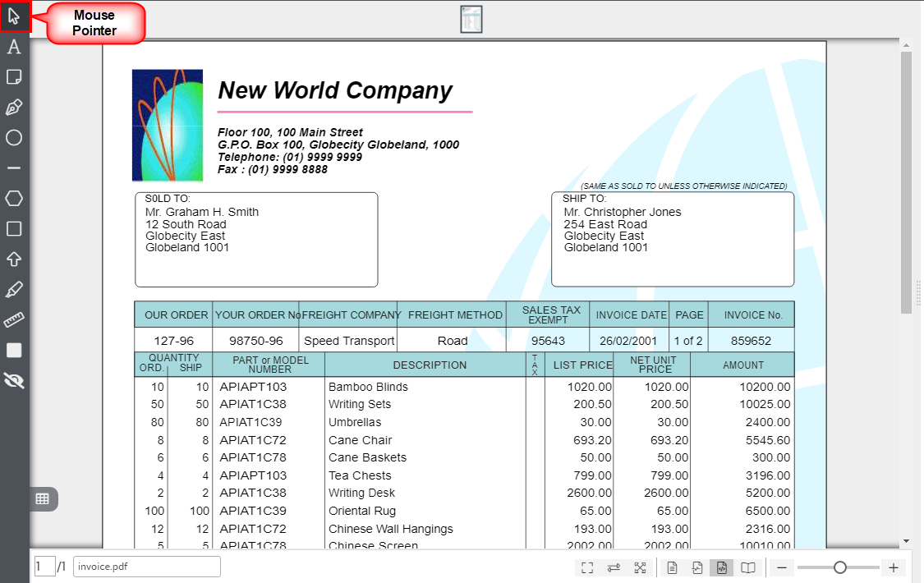The height and width of the screenshot is (583, 924).
Task: Pick the arrow shape tool
Action: tap(14, 259)
